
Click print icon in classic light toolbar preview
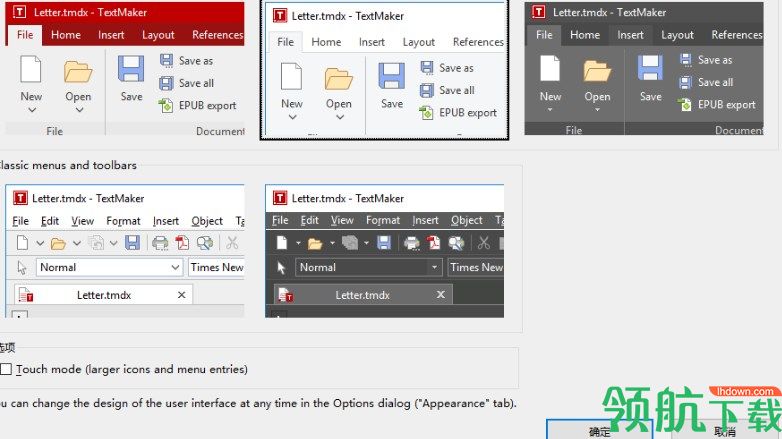[x=160, y=243]
